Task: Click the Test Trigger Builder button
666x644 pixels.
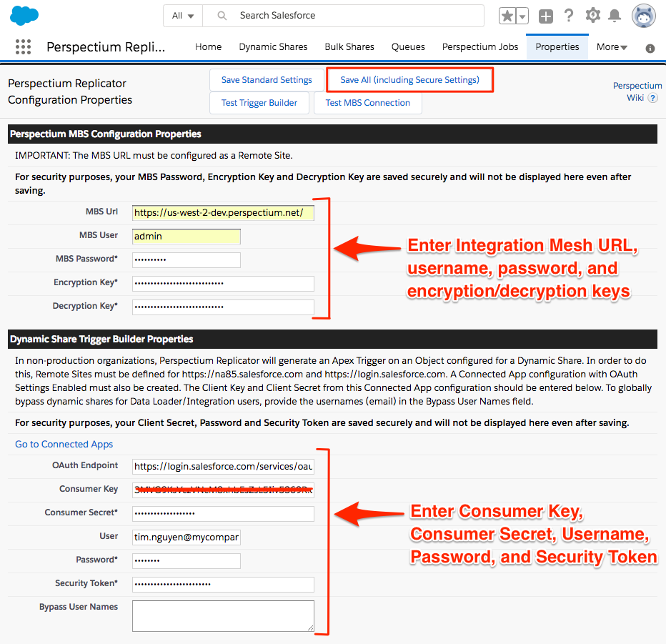Action: (259, 103)
